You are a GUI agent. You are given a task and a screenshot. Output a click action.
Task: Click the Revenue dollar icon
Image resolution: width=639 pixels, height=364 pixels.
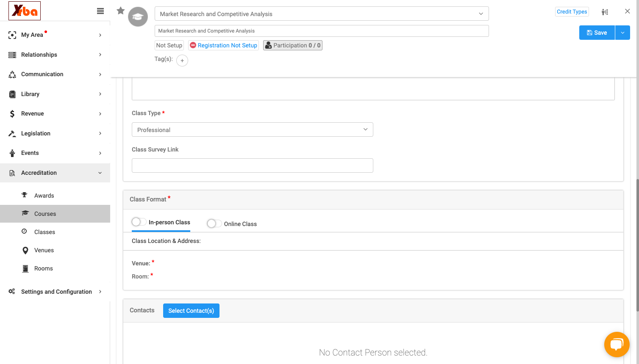point(12,113)
